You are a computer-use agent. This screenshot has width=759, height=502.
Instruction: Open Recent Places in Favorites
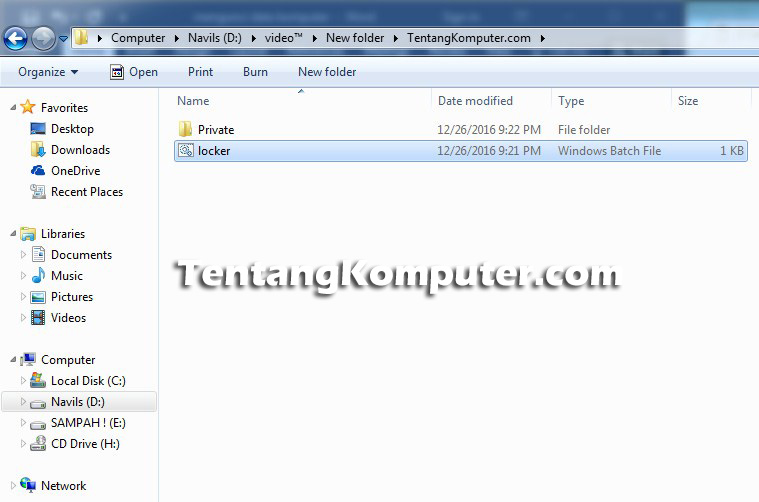pos(87,192)
